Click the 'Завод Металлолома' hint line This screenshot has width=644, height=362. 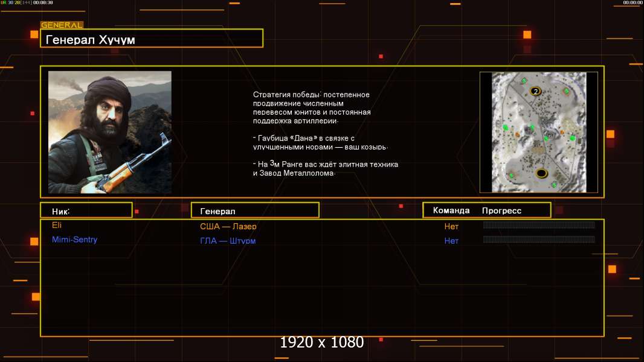pyautogui.click(x=325, y=168)
